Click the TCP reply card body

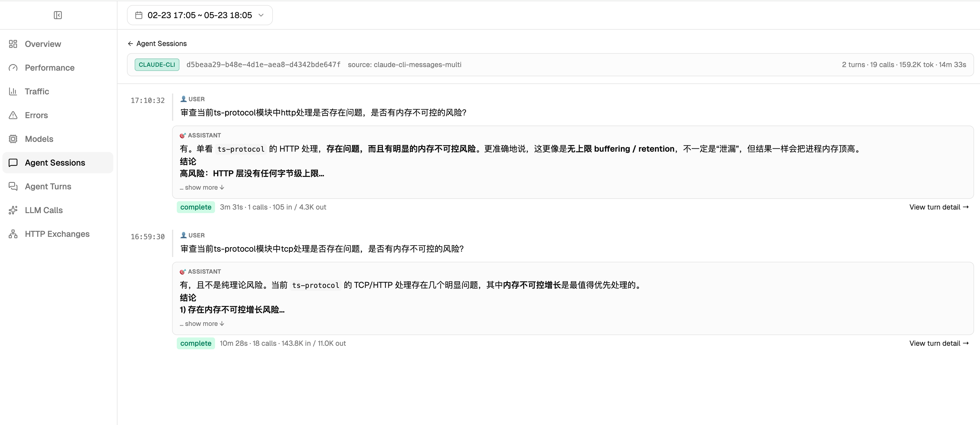[x=572, y=299]
